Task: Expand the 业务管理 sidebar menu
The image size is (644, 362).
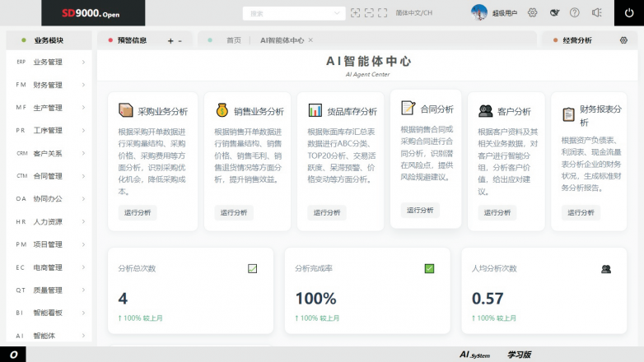Action: click(x=48, y=62)
